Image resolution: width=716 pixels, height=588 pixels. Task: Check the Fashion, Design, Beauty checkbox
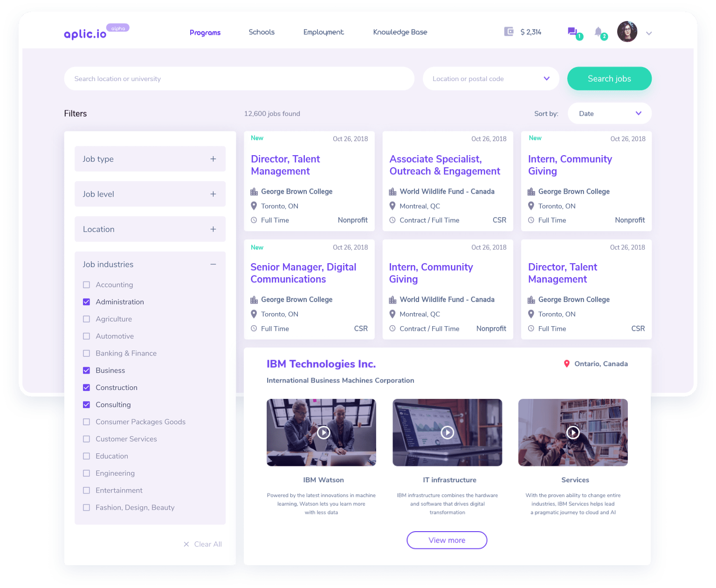86,507
